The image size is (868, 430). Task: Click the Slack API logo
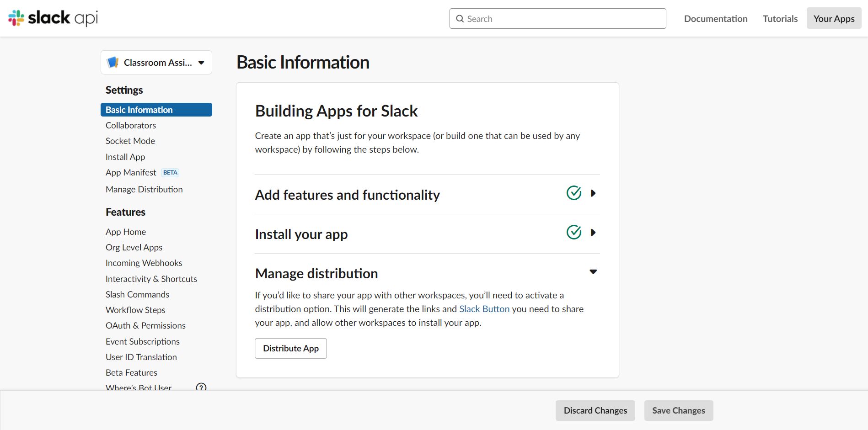tap(53, 18)
